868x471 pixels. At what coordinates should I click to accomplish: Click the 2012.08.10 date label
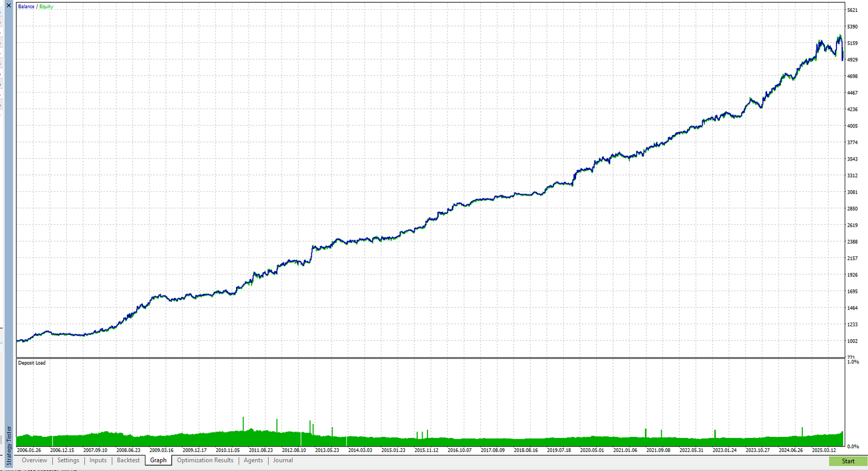(294, 450)
